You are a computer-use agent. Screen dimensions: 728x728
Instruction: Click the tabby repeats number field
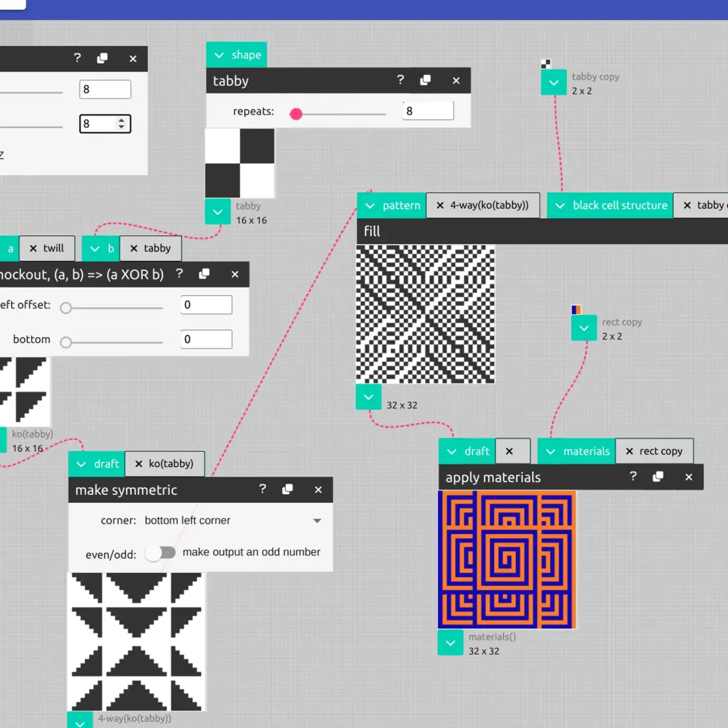click(x=428, y=111)
